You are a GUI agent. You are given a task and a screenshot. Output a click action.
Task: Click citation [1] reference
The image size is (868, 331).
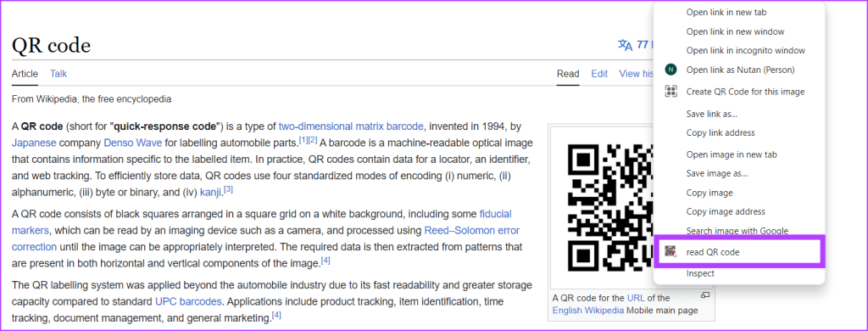point(303,140)
